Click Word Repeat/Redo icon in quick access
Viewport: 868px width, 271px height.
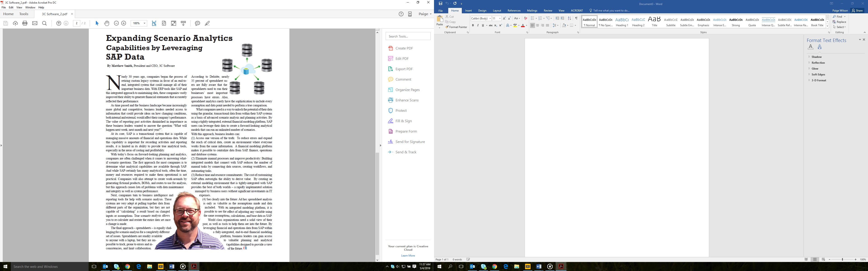[455, 3]
